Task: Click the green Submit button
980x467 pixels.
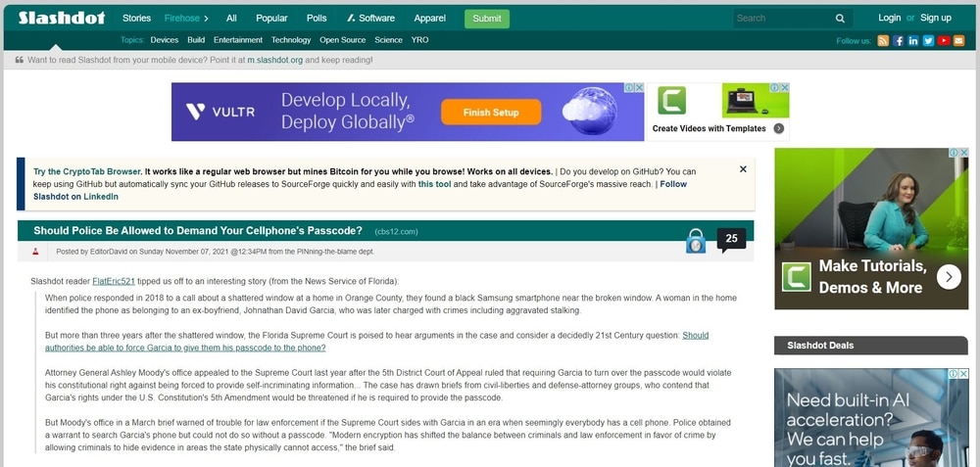Action: pyautogui.click(x=487, y=19)
